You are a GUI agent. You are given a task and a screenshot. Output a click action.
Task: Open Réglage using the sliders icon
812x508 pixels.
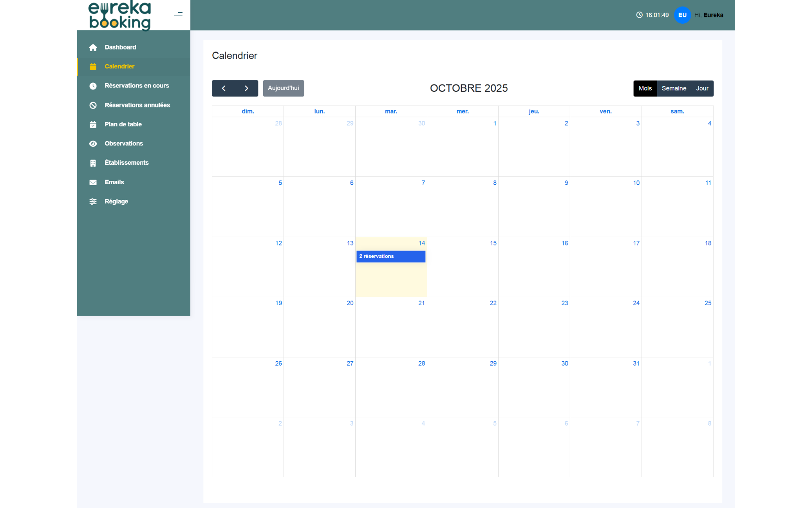pyautogui.click(x=93, y=202)
